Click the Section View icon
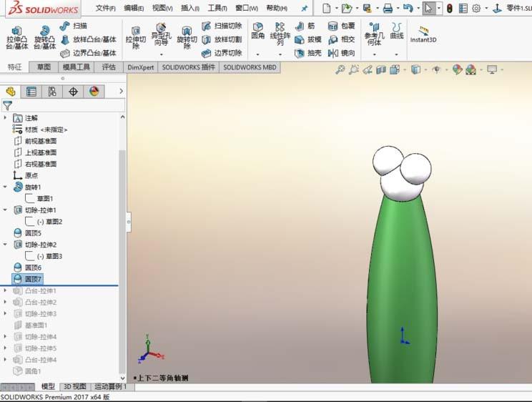This screenshot has width=532, height=402. (x=381, y=70)
